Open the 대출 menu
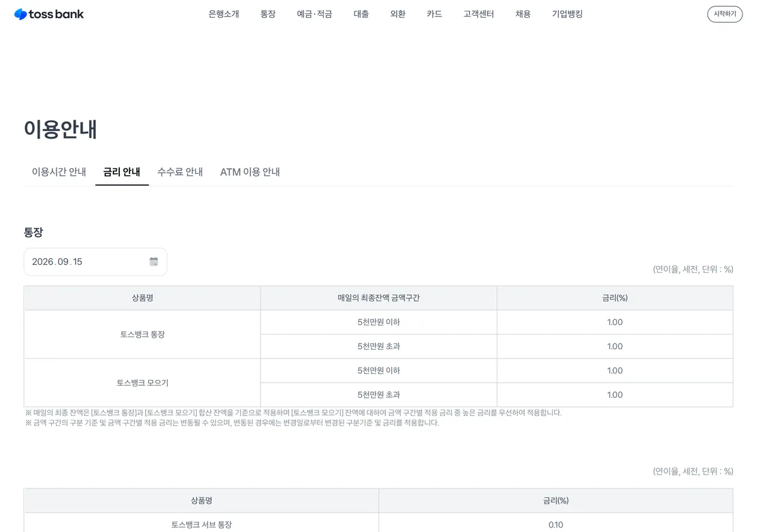The image size is (757, 532). click(x=361, y=14)
